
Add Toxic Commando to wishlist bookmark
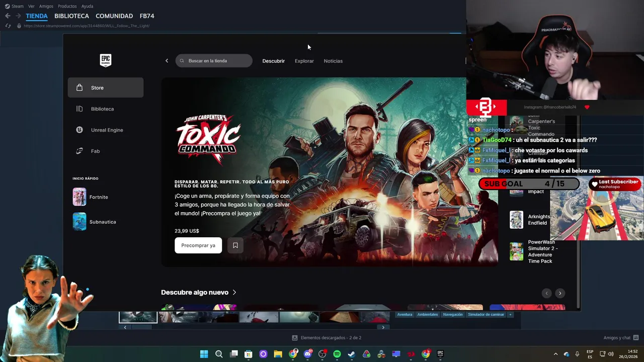tap(235, 245)
